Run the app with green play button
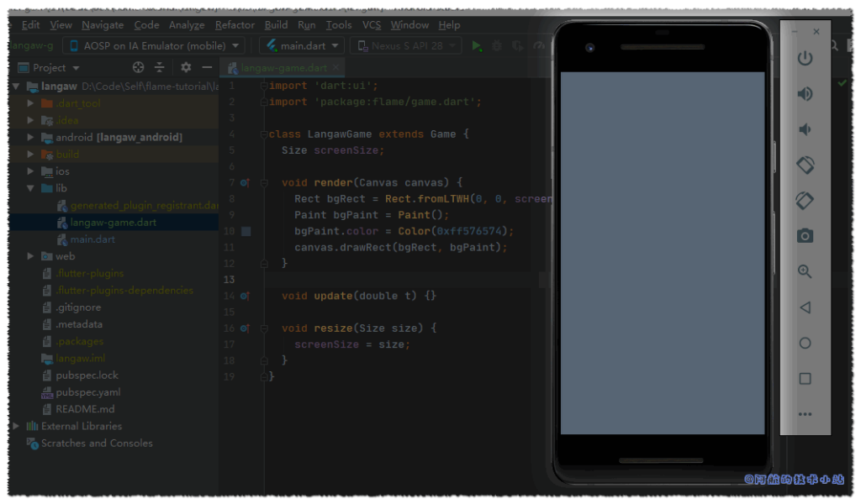Image resolution: width=861 pixels, height=504 pixels. [477, 45]
